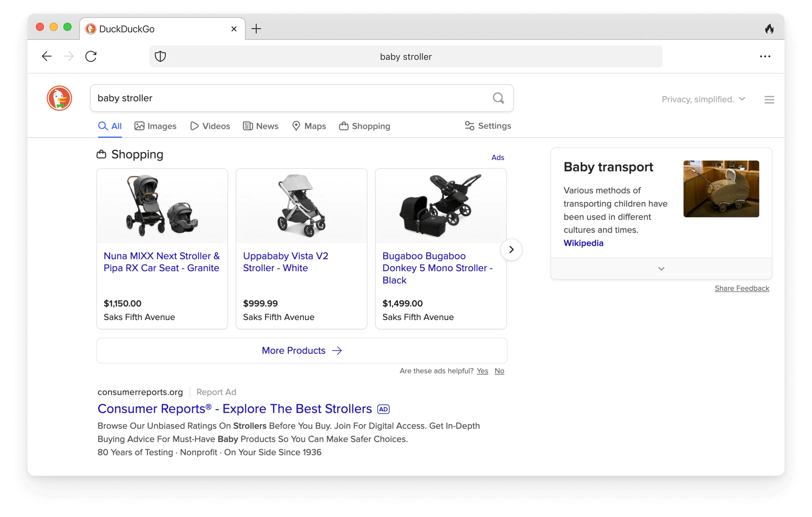Mark the ads as not helpful with No

tap(499, 371)
